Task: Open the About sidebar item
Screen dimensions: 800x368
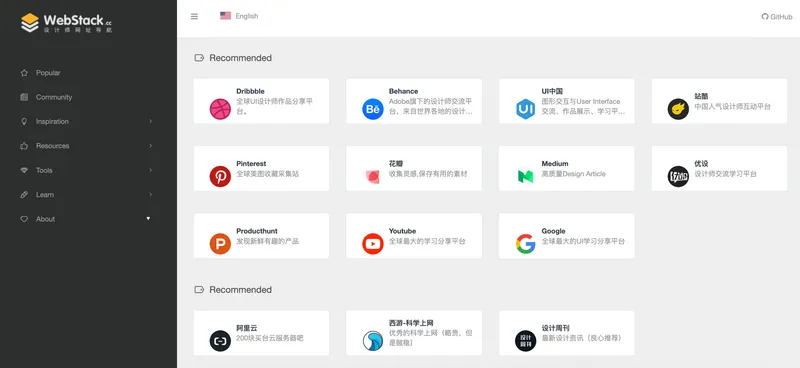Action: (x=45, y=219)
